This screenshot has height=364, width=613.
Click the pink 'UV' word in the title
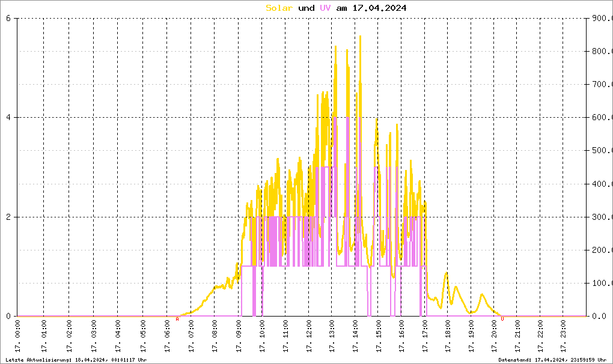(x=325, y=8)
